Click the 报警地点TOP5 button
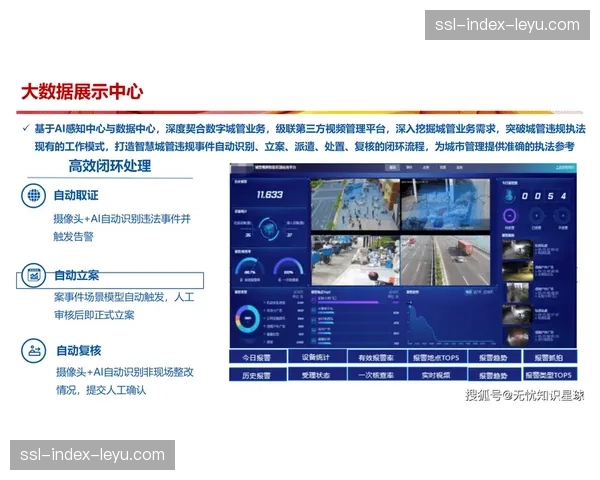600x480 pixels. pyautogui.click(x=436, y=358)
